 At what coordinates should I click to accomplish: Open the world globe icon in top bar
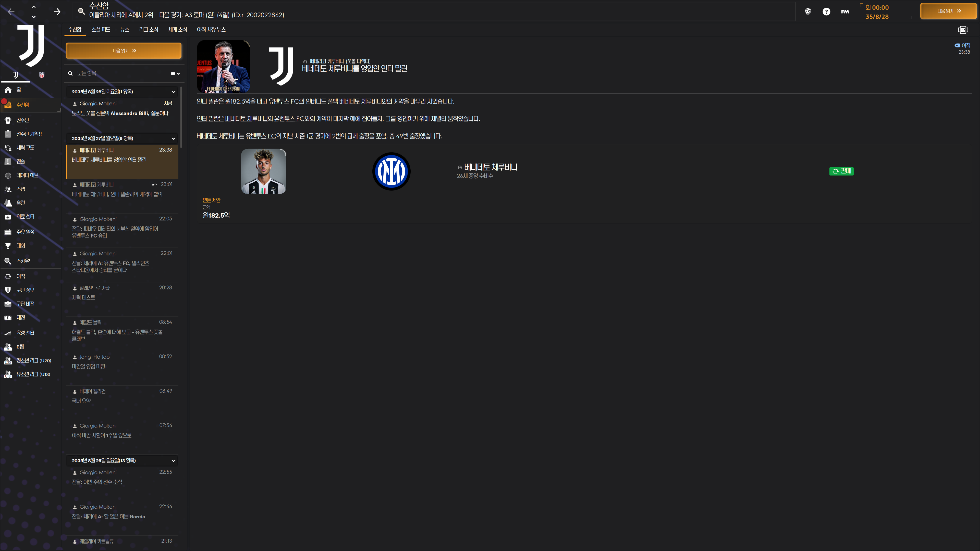click(x=808, y=12)
